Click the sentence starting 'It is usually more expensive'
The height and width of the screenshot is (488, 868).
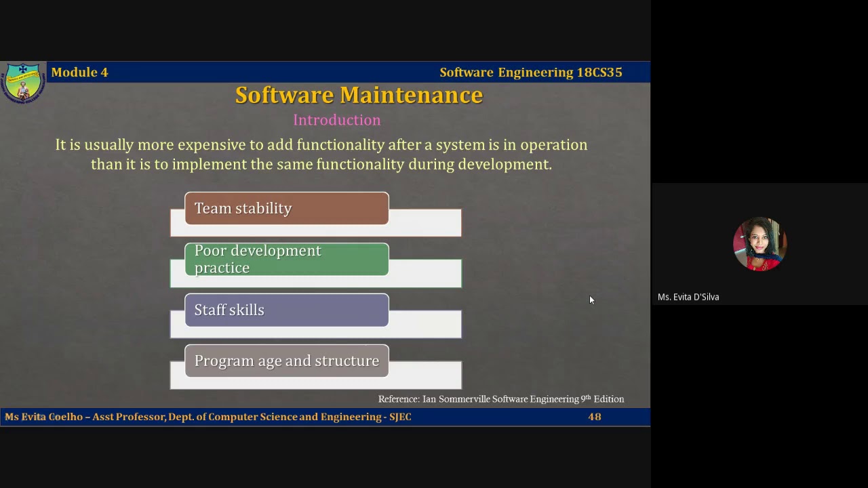[321, 155]
